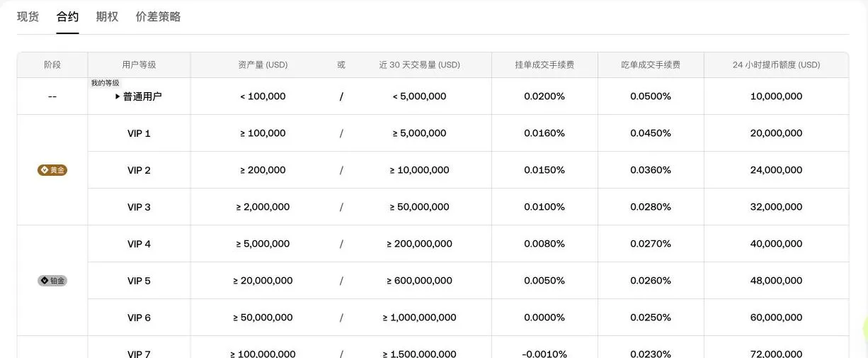This screenshot has width=868, height=358.
Task: Click the 0.0200% maker fee
Action: pos(544,96)
